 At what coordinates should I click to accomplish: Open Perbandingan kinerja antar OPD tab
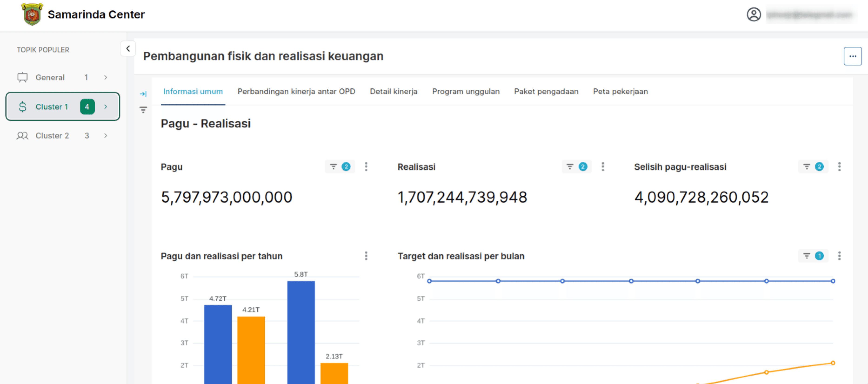click(296, 92)
